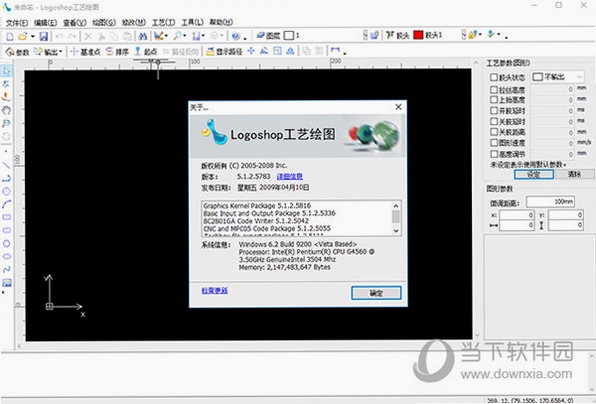
Task: Enable the 上抬高度 checkbox
Action: [494, 100]
